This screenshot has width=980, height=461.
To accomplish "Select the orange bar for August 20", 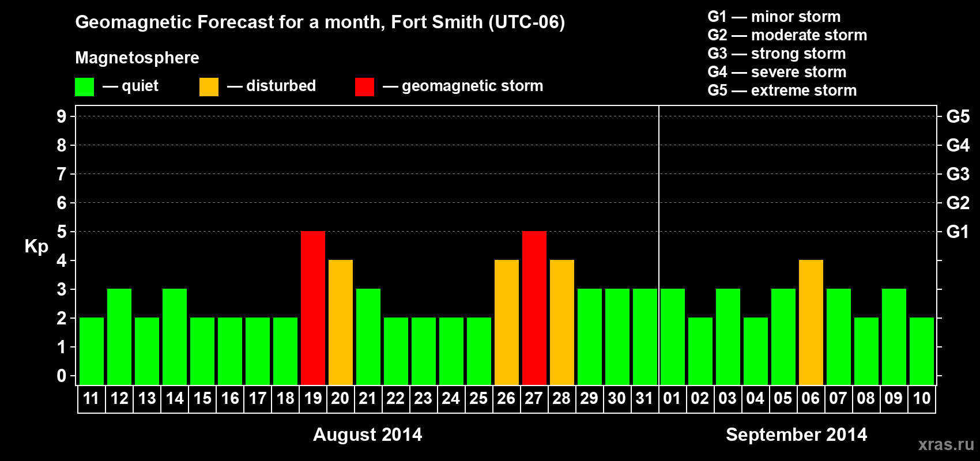I will 341,322.
